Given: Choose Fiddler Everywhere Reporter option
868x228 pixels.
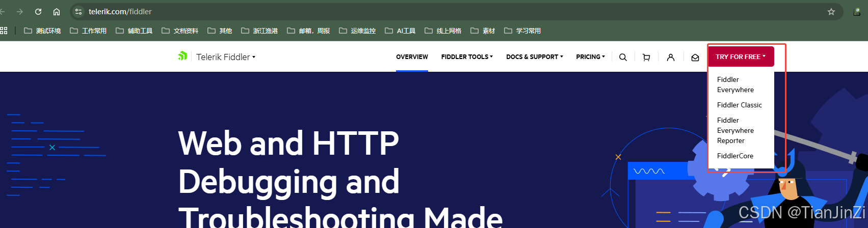Looking at the screenshot, I should pos(735,130).
